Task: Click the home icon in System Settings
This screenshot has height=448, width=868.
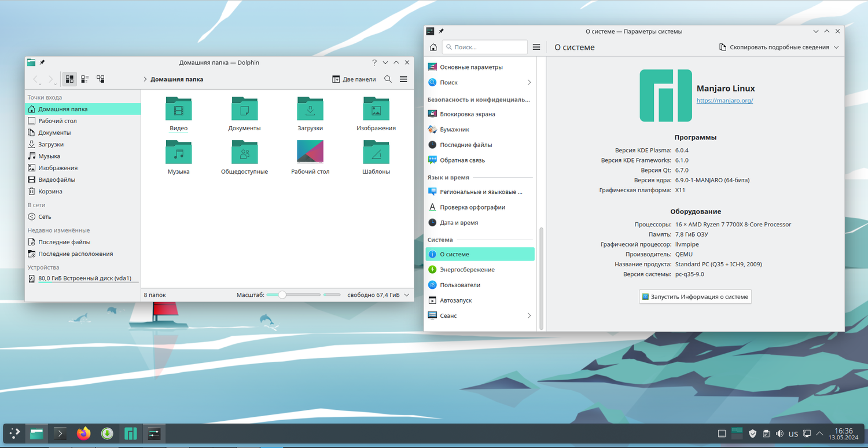Action: 433,47
